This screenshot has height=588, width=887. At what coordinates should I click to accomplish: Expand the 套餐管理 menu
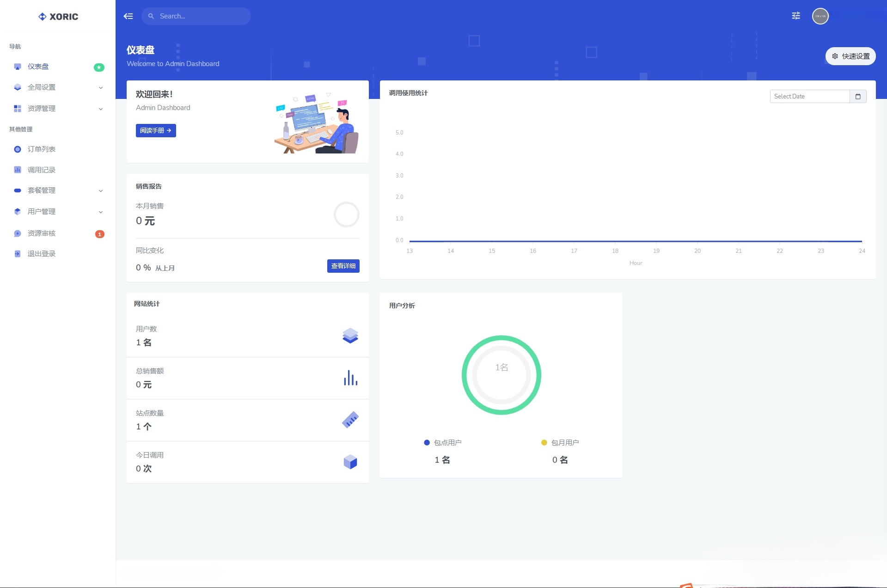point(100,190)
